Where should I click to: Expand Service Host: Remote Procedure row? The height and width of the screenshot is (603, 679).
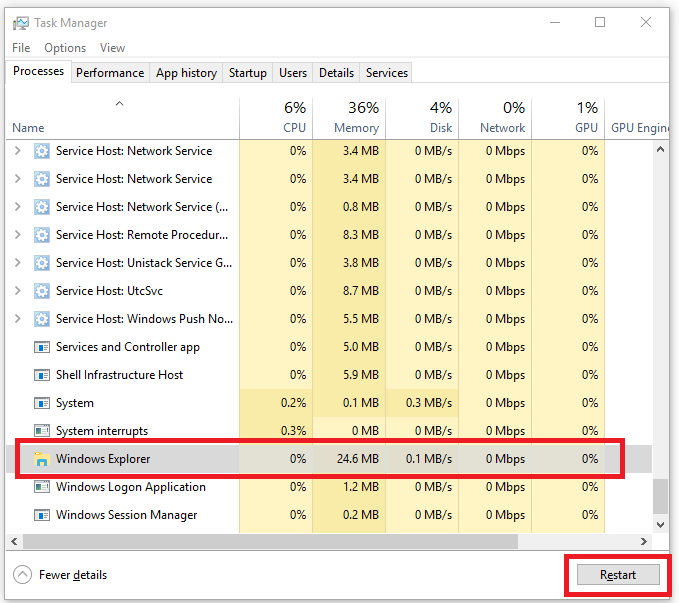point(17,235)
